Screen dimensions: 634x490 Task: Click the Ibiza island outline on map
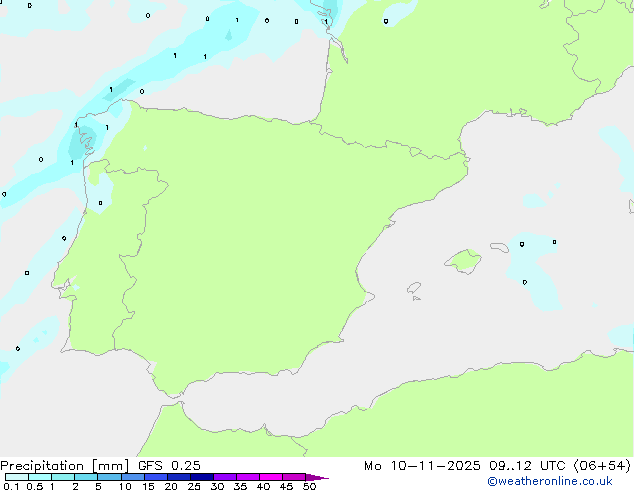414,288
